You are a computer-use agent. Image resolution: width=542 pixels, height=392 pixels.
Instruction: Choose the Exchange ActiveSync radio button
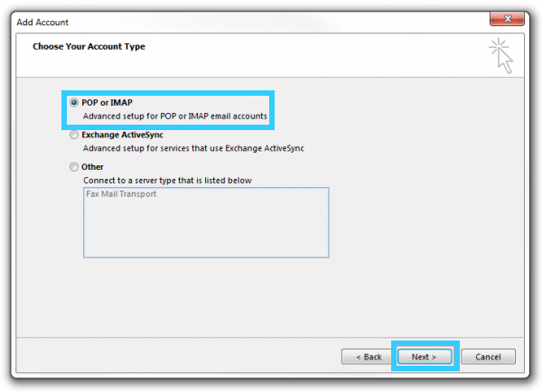[x=74, y=135]
